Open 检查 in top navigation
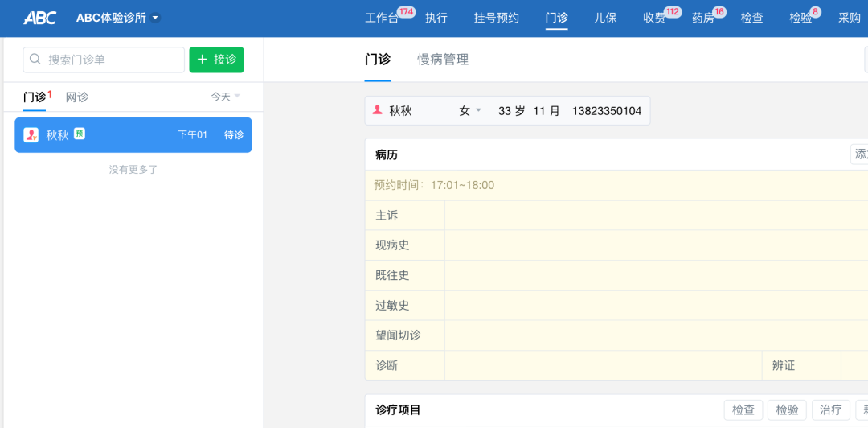This screenshot has height=428, width=868. coord(751,18)
